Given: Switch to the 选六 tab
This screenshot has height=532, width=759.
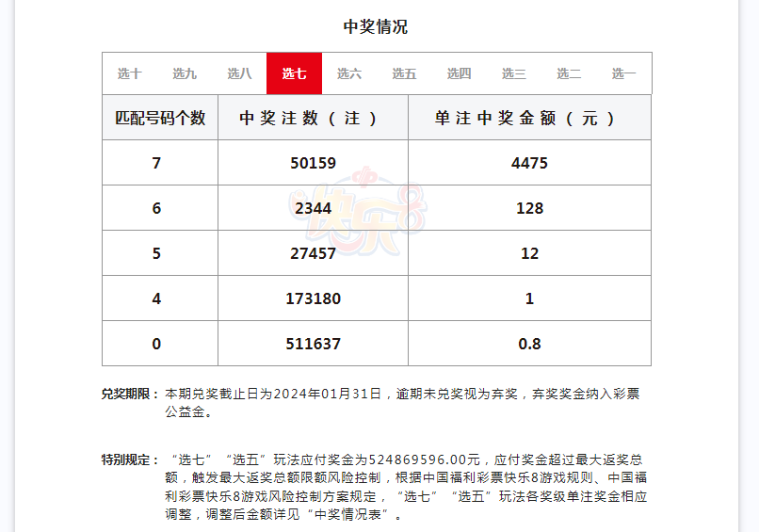Looking at the screenshot, I should pyautogui.click(x=349, y=73).
